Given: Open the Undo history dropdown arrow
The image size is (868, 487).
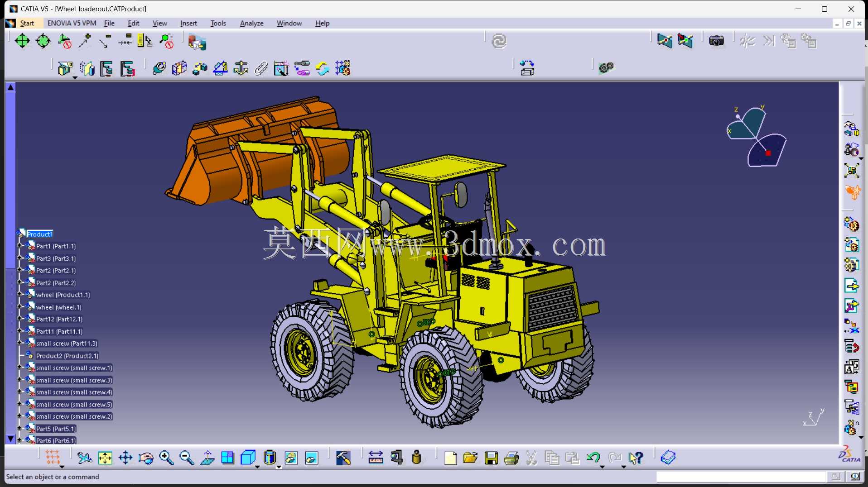Looking at the screenshot, I should coord(603,467).
